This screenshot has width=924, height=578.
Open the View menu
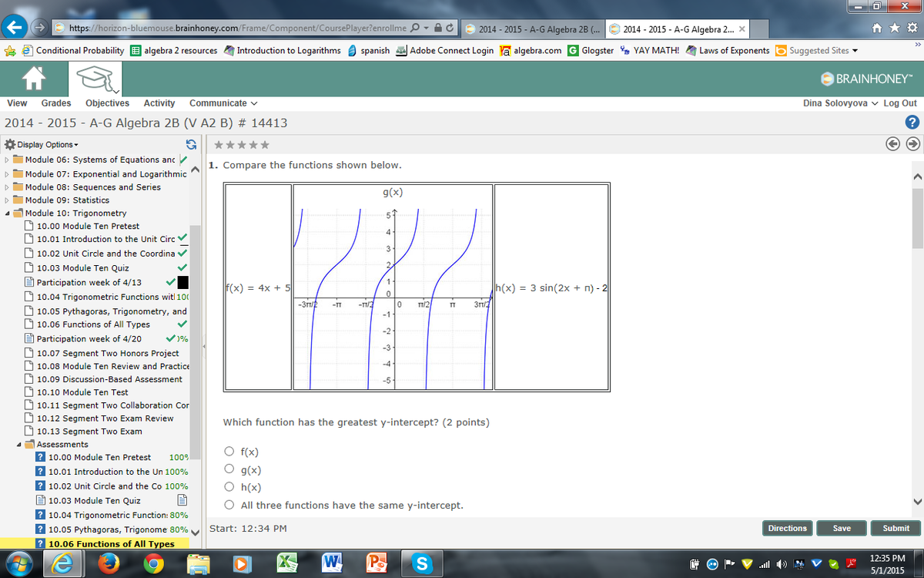[x=17, y=102]
